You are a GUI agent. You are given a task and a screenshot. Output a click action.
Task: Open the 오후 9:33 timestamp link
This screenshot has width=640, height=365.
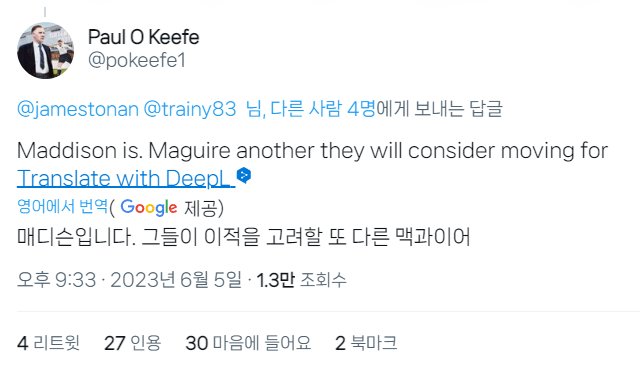[56, 280]
